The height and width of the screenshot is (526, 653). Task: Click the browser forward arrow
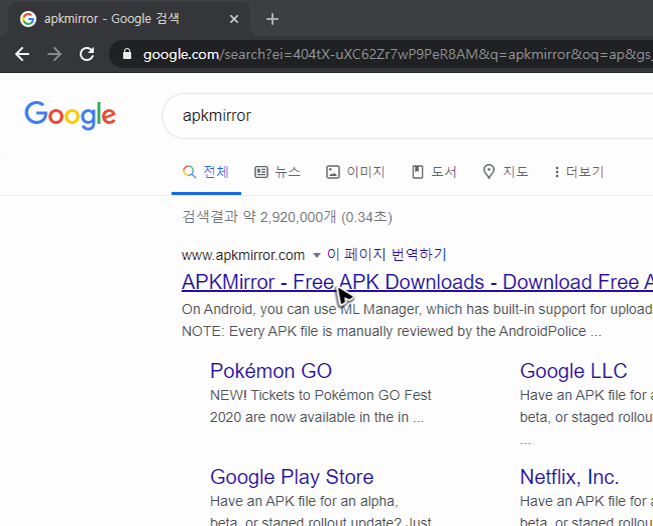point(55,54)
